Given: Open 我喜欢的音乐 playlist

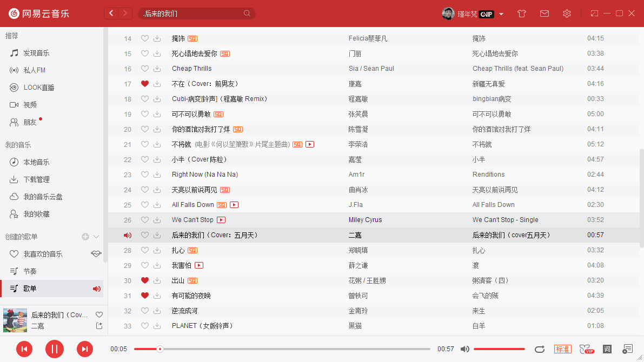Looking at the screenshot, I should click(43, 254).
